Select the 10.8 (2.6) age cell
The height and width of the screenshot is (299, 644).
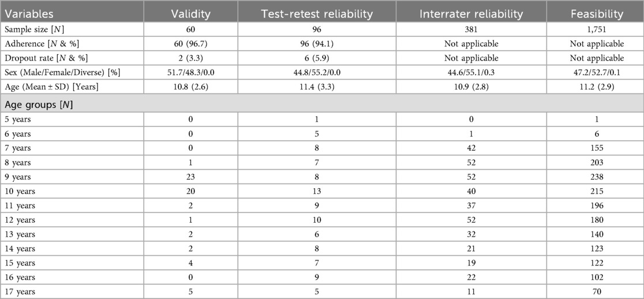[190, 87]
